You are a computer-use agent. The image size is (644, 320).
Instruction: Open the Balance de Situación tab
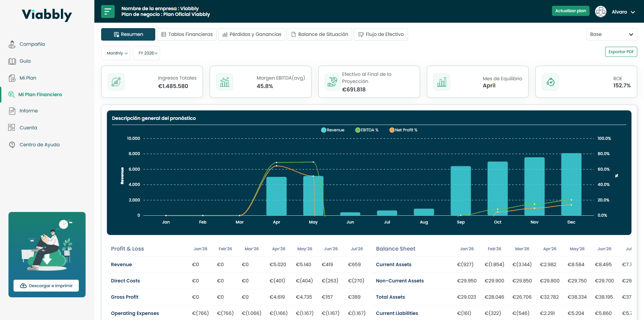319,34
